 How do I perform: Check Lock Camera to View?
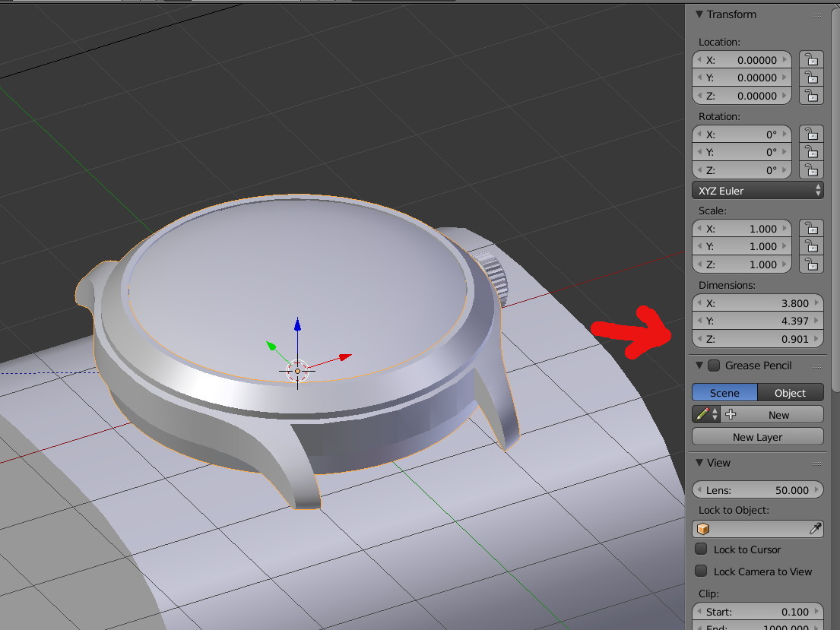701,571
